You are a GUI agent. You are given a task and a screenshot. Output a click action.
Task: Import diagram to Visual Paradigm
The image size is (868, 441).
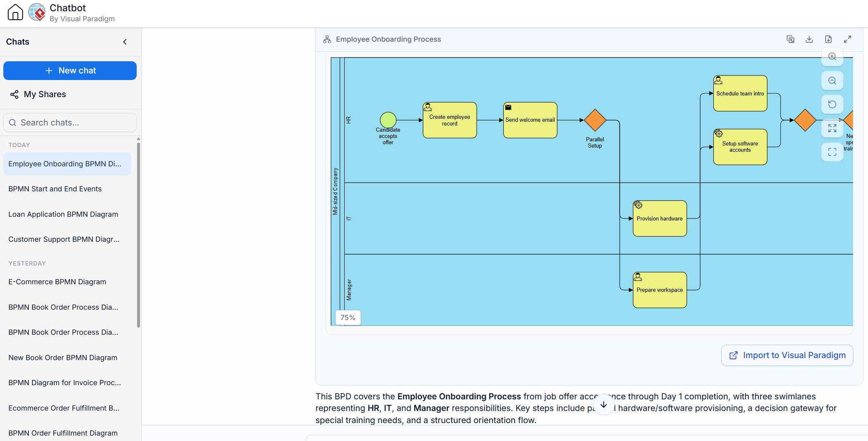[x=787, y=355]
